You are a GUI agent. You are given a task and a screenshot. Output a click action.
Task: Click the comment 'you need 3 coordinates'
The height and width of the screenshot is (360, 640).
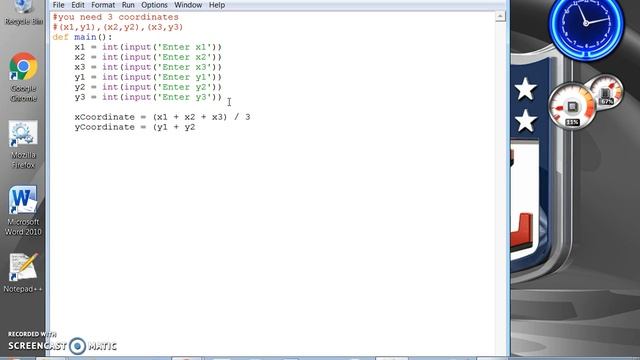(x=116, y=17)
